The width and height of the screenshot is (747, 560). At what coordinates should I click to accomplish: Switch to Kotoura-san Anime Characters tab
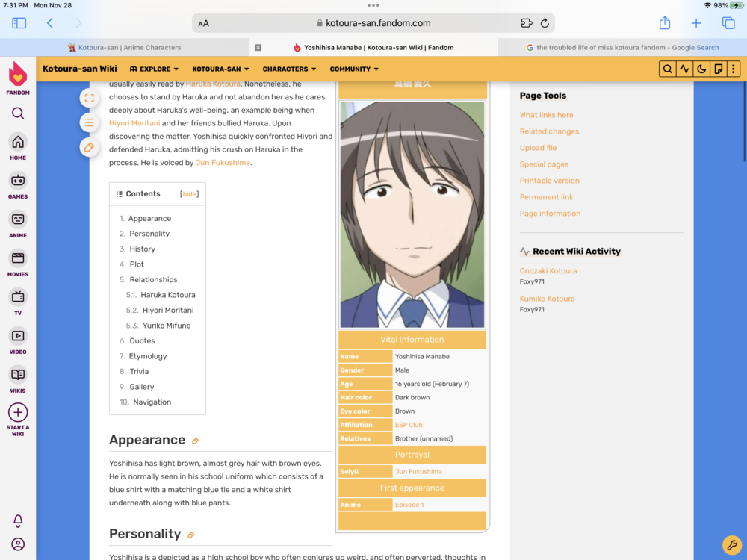(124, 47)
